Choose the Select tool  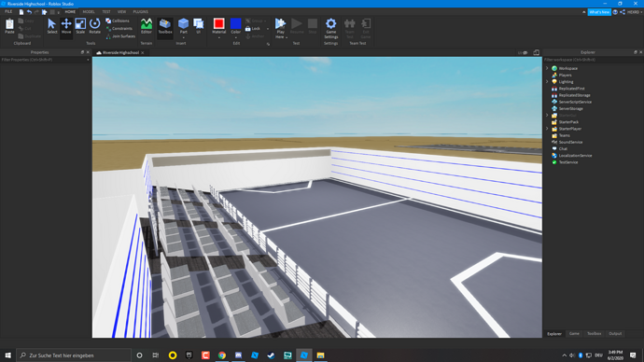(x=51, y=26)
